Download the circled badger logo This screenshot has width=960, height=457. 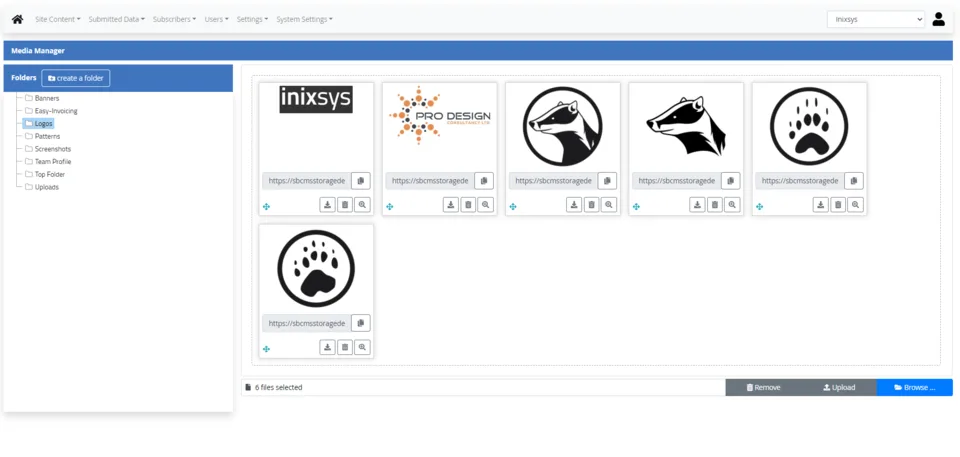(x=574, y=205)
